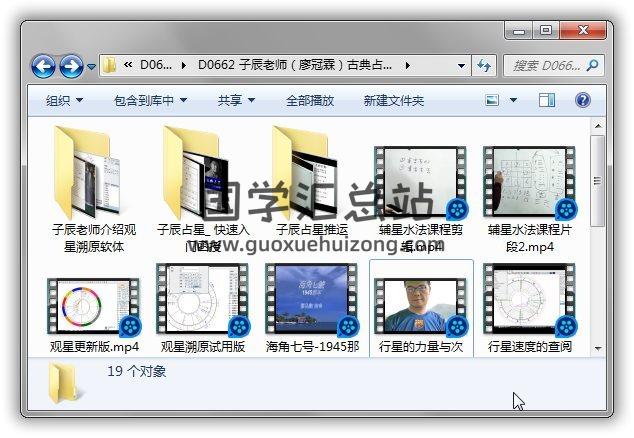Click the D0662 子辰老师 breadcrumb segment
Image resolution: width=634 pixels, height=438 pixels.
295,65
